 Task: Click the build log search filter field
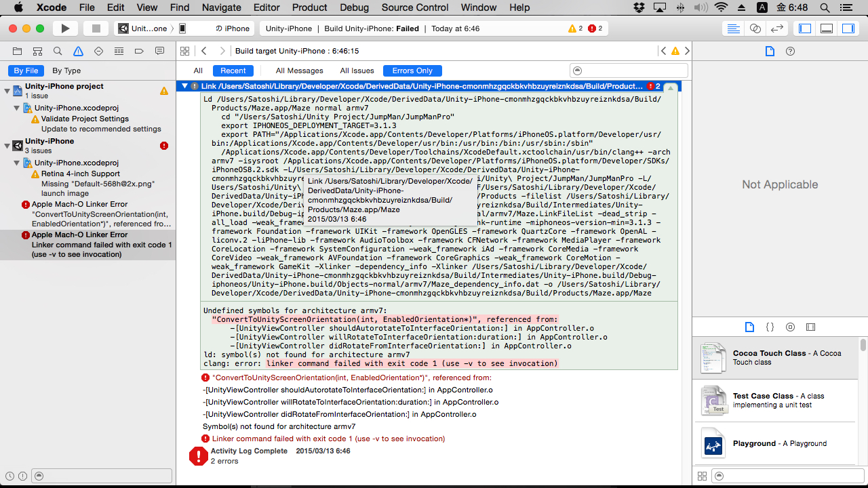[x=629, y=70]
